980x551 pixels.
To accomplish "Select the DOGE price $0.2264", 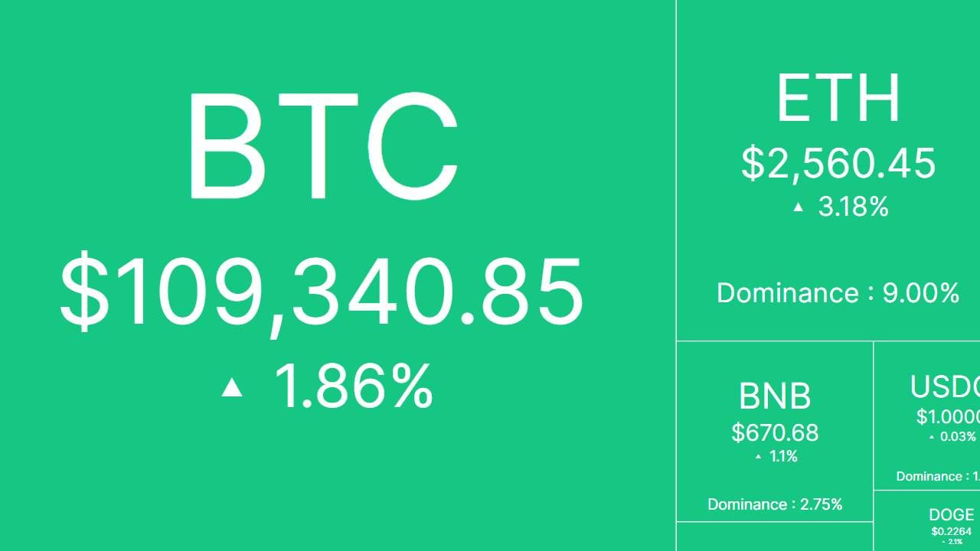I will point(951,532).
